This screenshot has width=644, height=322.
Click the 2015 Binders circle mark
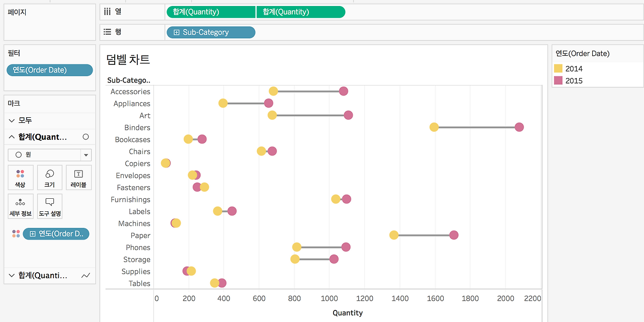519,127
